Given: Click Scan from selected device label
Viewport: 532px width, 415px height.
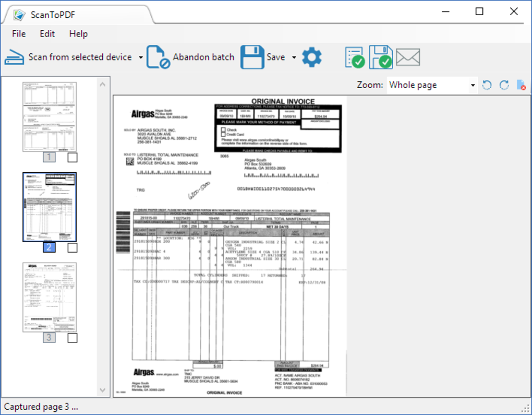Looking at the screenshot, I should (x=80, y=57).
